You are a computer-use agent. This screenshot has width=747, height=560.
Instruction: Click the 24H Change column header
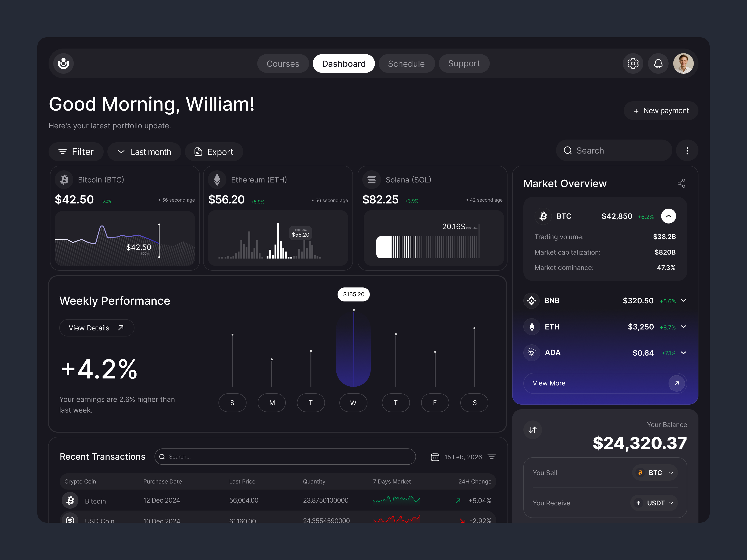(x=475, y=481)
